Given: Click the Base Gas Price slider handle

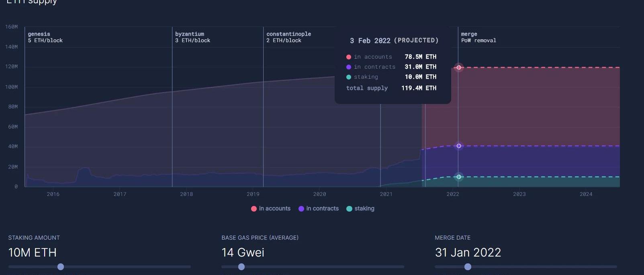Looking at the screenshot, I should point(241,267).
